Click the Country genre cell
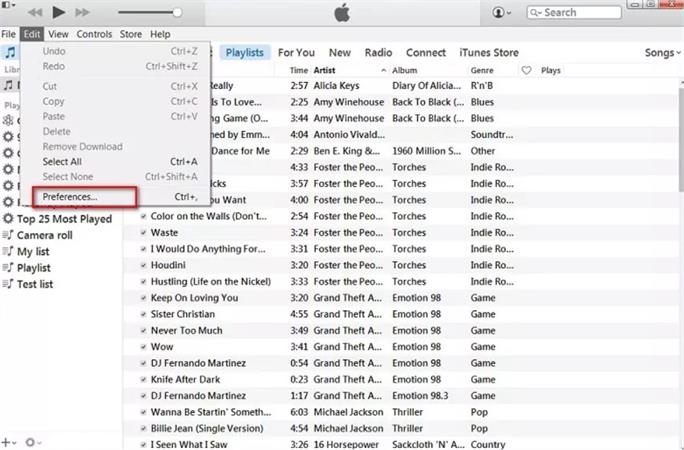The image size is (684, 450). tap(488, 444)
